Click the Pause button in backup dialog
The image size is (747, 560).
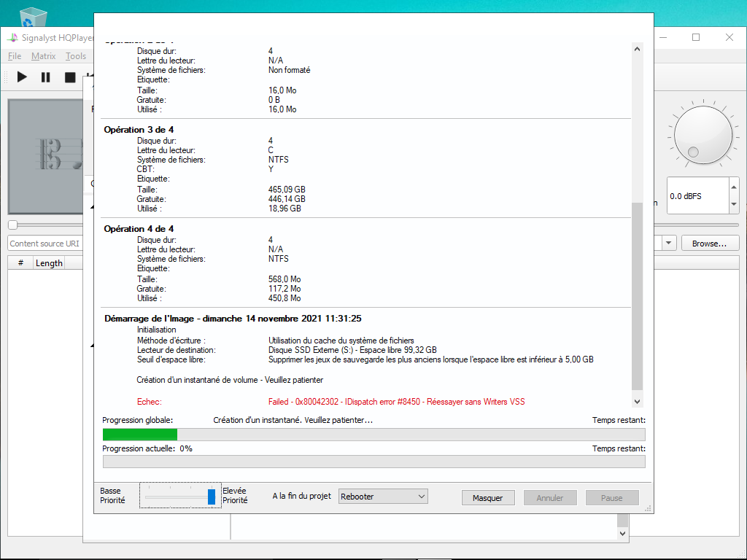click(612, 497)
